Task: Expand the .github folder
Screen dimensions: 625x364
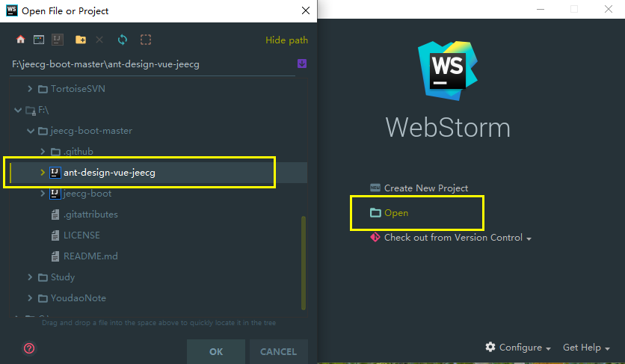Action: click(43, 152)
